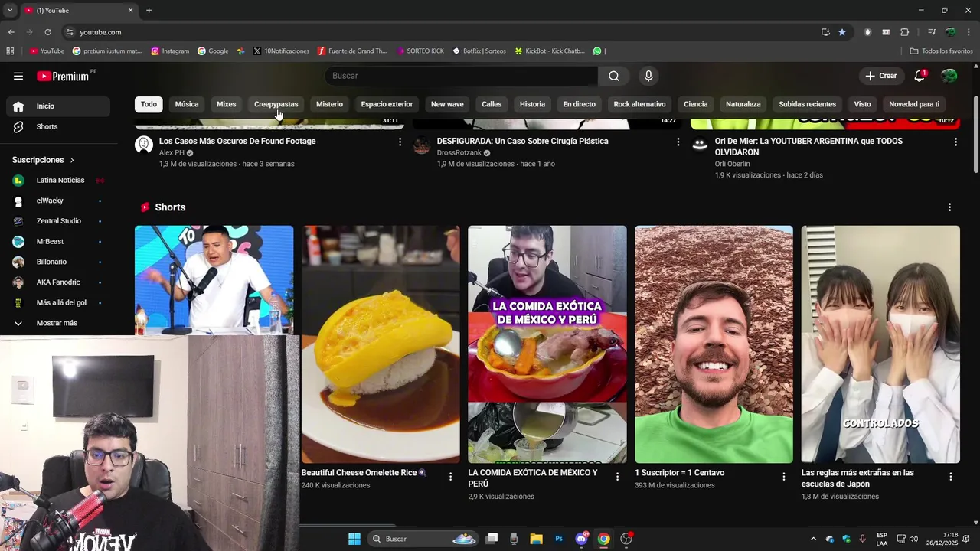The width and height of the screenshot is (980, 551).
Task: Select the Visto filter chip
Action: pos(862,104)
